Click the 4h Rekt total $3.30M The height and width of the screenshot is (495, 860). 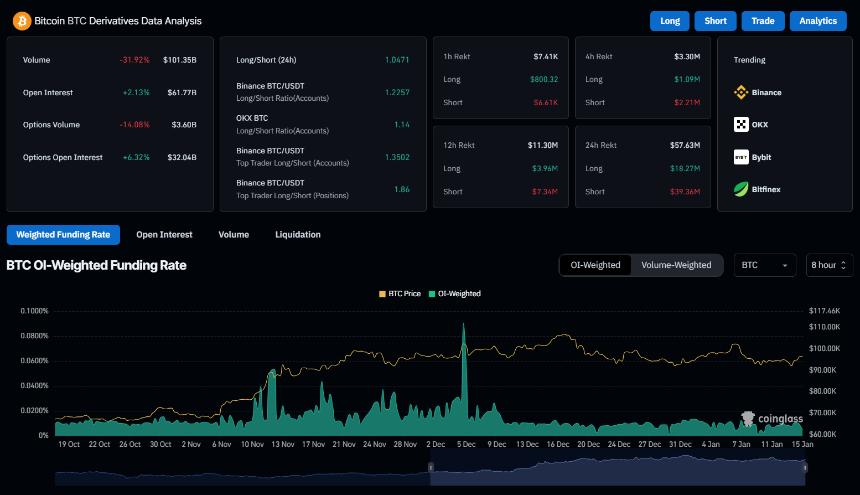(687, 56)
